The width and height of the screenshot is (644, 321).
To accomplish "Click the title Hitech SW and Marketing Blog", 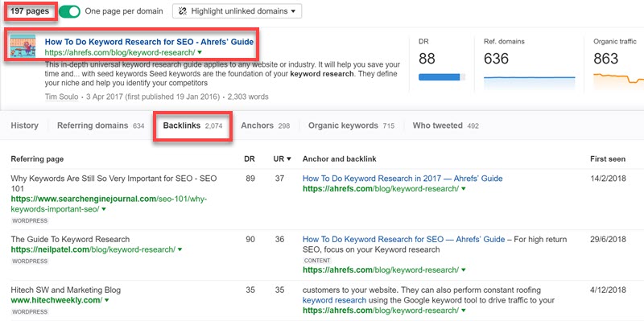I will [66, 290].
